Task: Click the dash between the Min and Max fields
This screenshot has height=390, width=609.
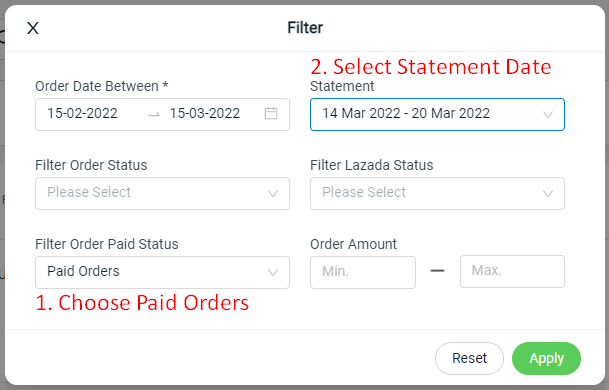Action: pos(437,271)
